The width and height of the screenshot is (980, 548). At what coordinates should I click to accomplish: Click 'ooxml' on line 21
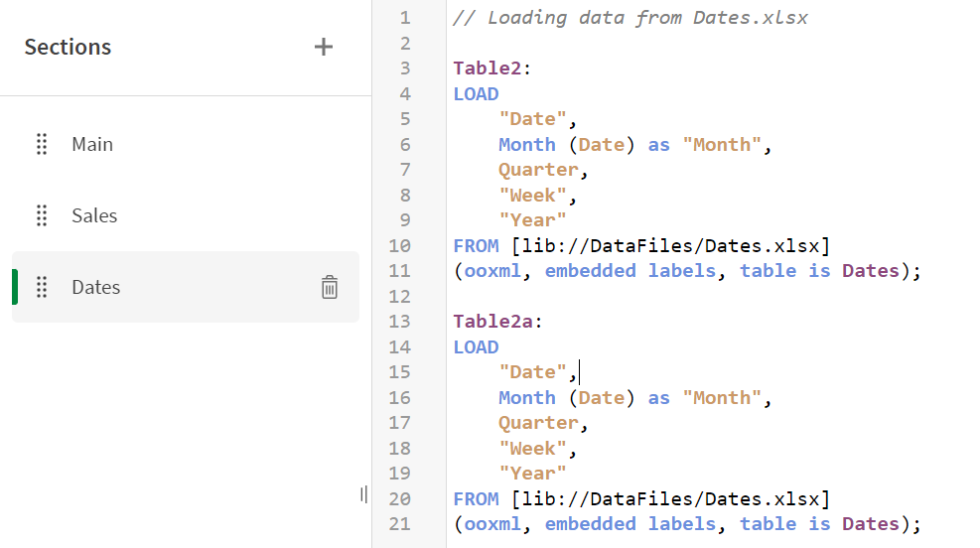click(492, 523)
